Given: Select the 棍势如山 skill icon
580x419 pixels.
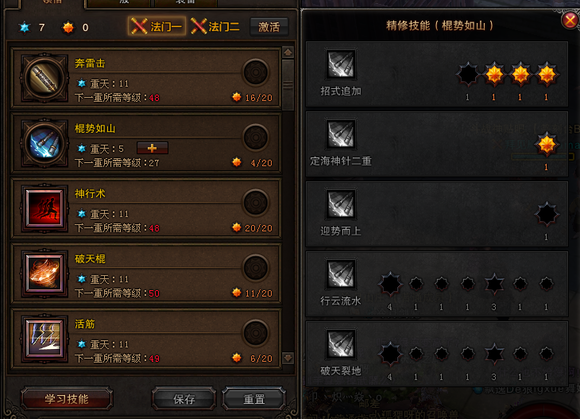Looking at the screenshot, I should pyautogui.click(x=44, y=143).
